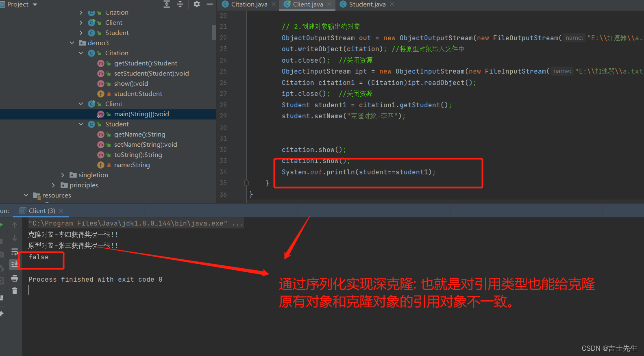Collapse the demo3 package
Screen dimensions: 644x356
click(x=72, y=43)
